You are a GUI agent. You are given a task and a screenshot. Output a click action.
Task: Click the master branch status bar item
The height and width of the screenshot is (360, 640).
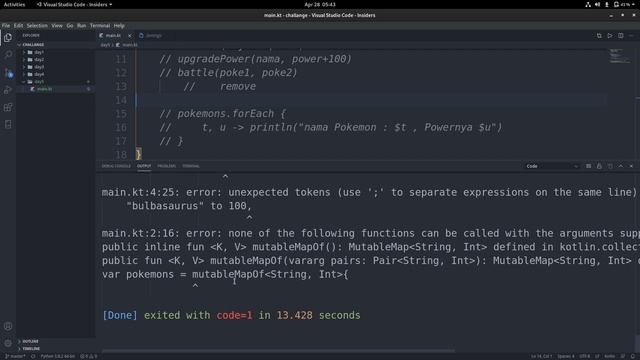pos(15,356)
